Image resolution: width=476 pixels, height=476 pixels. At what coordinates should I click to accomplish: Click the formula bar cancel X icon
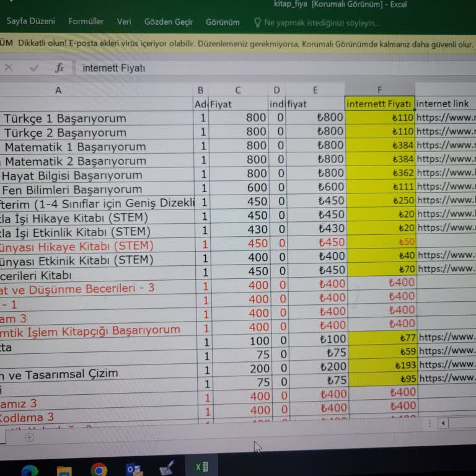click(9, 68)
